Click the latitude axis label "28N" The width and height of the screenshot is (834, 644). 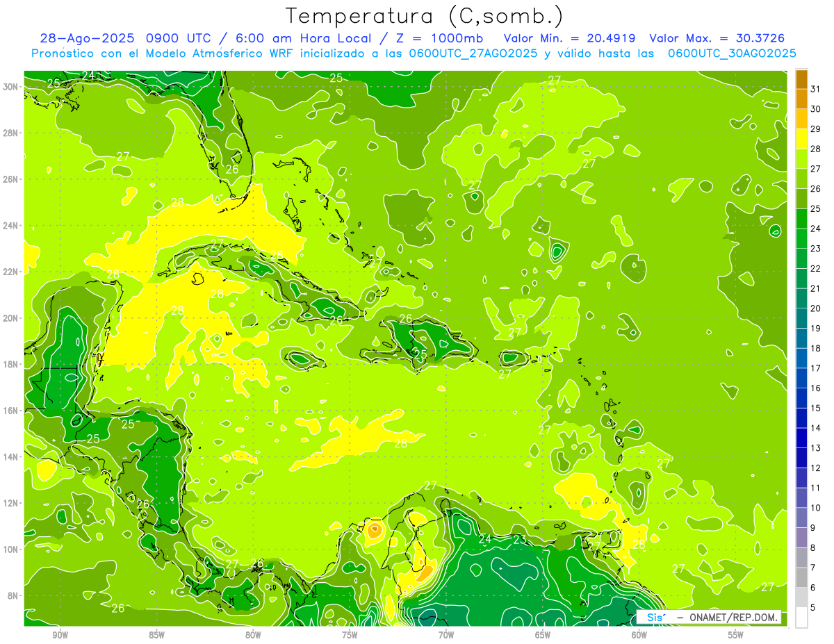point(12,133)
